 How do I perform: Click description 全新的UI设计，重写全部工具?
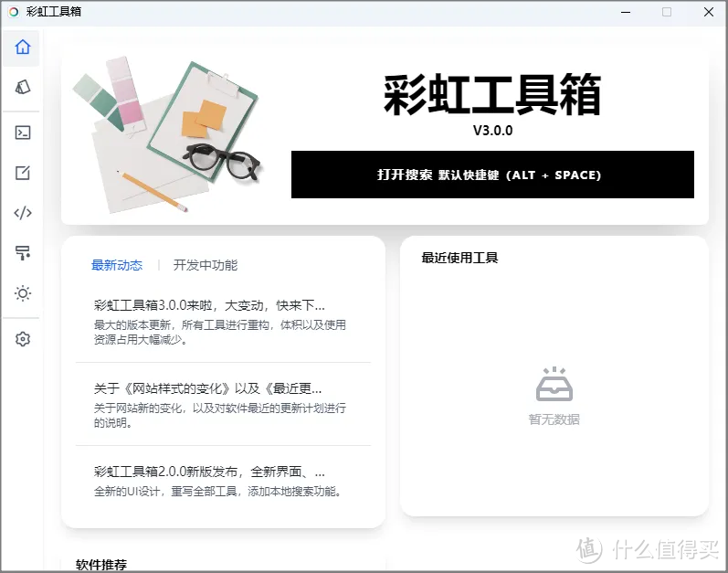point(218,492)
